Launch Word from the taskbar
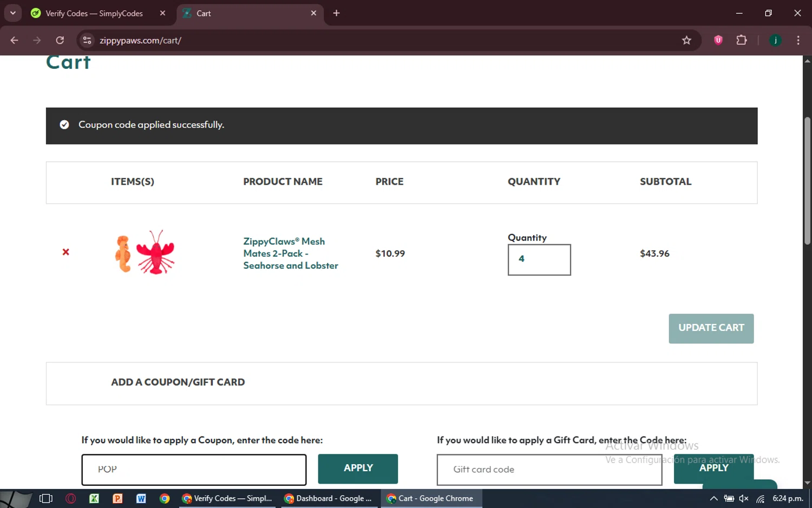This screenshot has height=508, width=812. [x=141, y=498]
